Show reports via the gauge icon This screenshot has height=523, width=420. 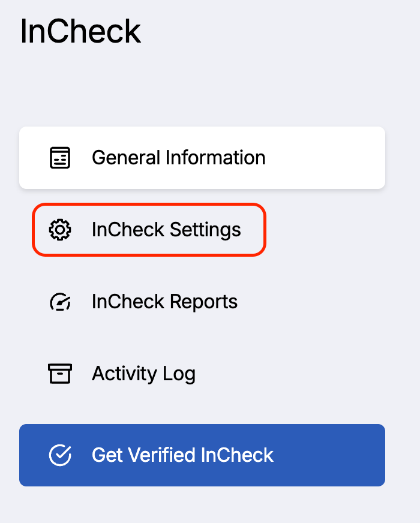[60, 302]
